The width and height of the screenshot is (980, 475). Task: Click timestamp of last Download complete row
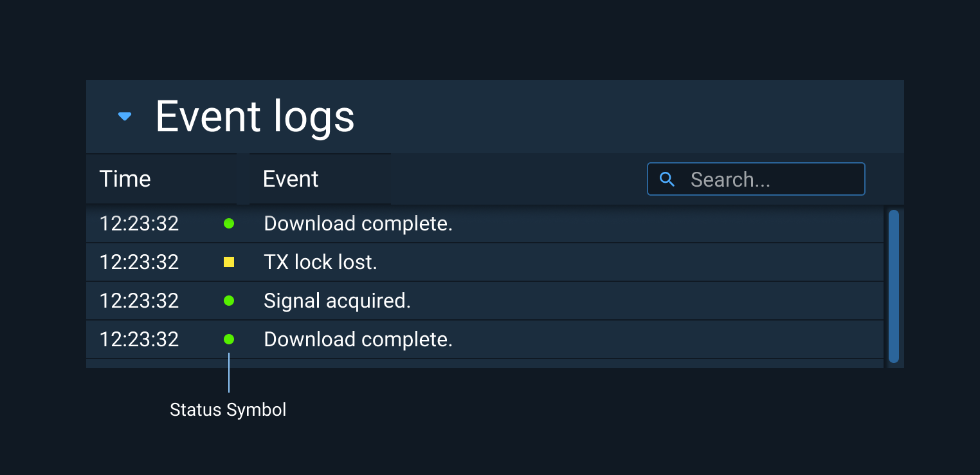tap(139, 339)
